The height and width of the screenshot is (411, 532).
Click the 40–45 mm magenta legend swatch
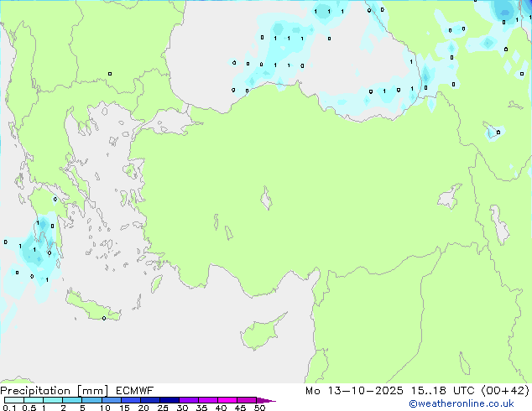[x=227, y=400]
